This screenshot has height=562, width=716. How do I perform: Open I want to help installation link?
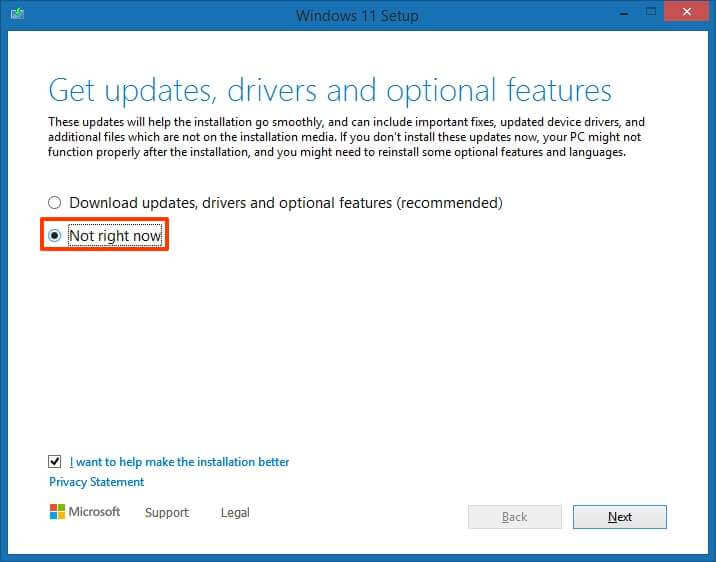(x=179, y=462)
